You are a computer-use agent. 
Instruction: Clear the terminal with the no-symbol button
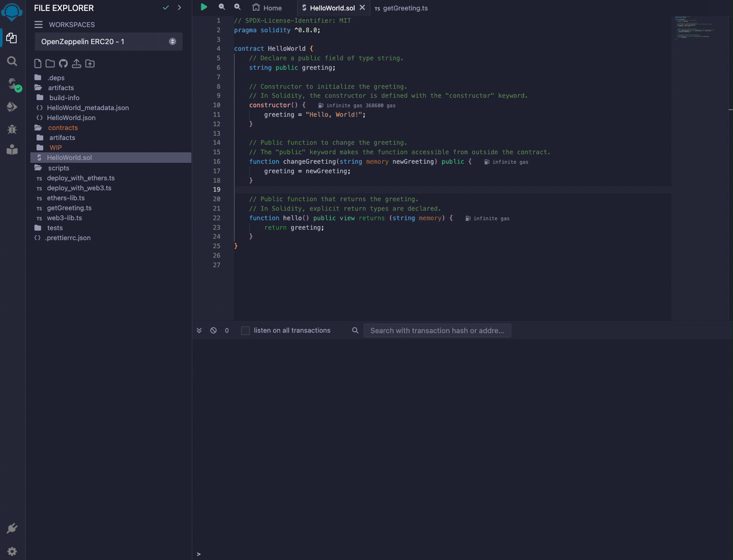click(213, 330)
